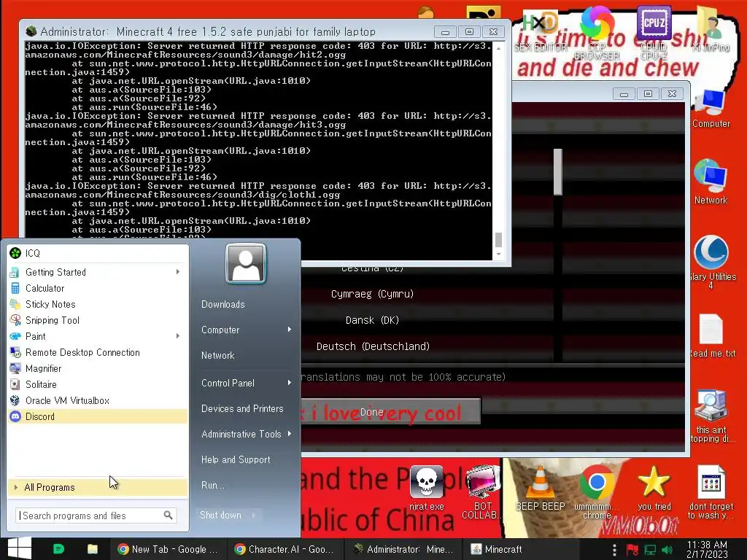Launch Calculator from the Start menu
Image resolution: width=747 pixels, height=560 pixels.
pyautogui.click(x=97, y=288)
